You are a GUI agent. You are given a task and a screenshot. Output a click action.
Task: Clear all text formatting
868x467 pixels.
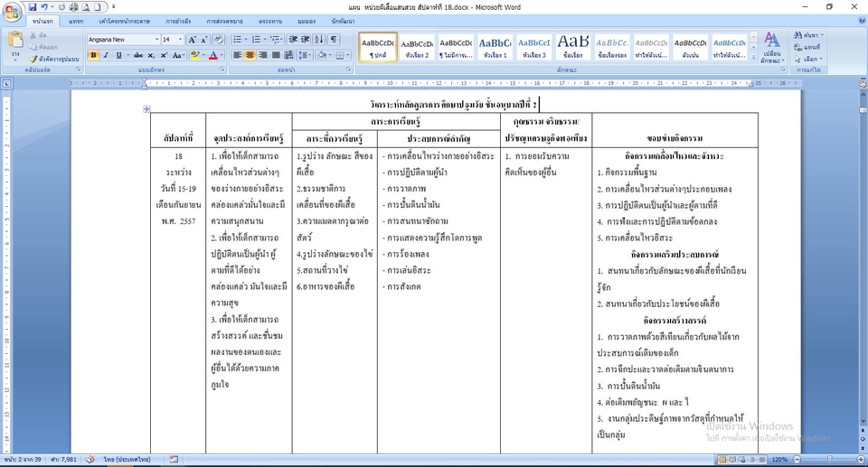click(219, 39)
